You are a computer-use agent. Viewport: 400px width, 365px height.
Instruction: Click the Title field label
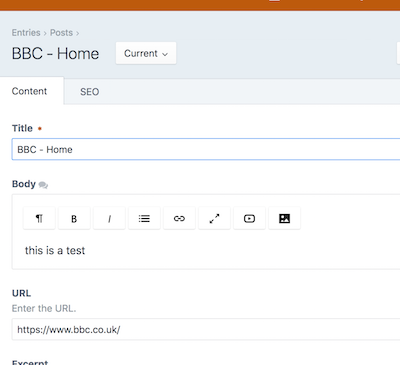[22, 128]
